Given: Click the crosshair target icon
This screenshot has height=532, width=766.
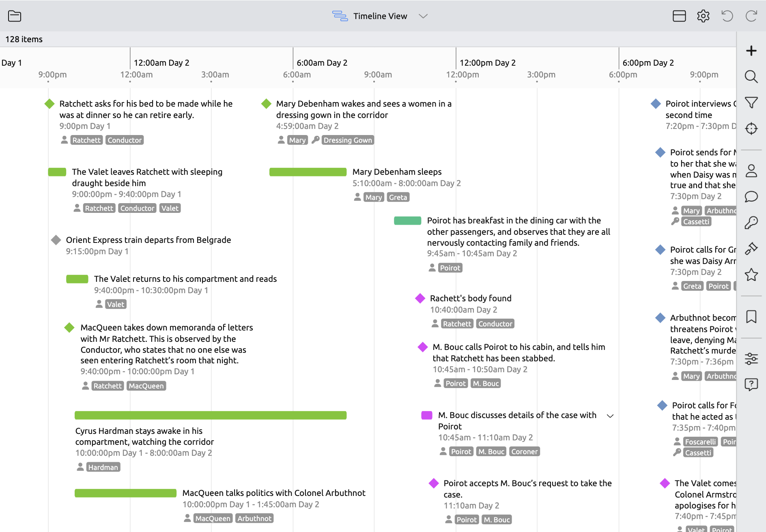Looking at the screenshot, I should pos(751,129).
